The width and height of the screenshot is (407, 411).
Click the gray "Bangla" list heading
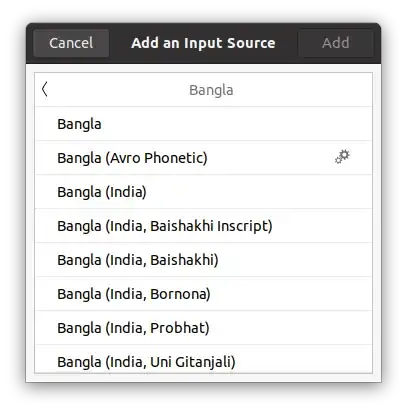point(211,90)
